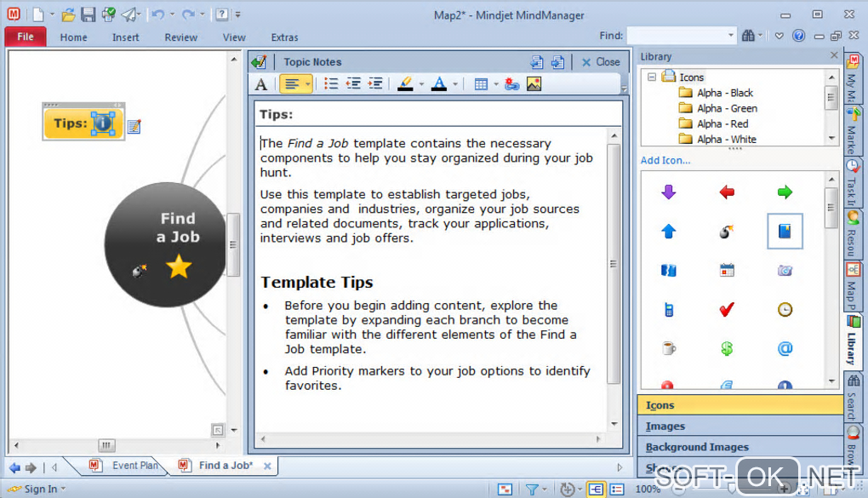This screenshot has width=868, height=498.
Task: Insert hyperlink in Topic Notes toolbar
Action: (512, 84)
